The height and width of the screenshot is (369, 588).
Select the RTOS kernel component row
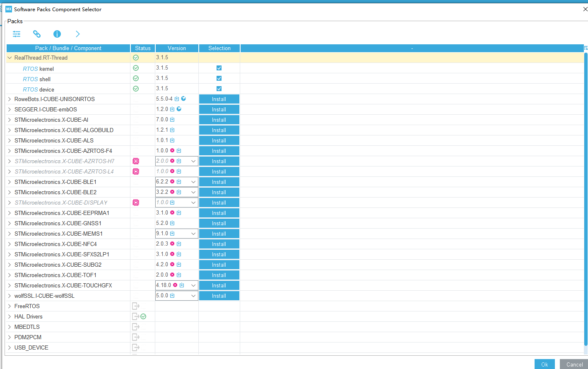coord(295,68)
